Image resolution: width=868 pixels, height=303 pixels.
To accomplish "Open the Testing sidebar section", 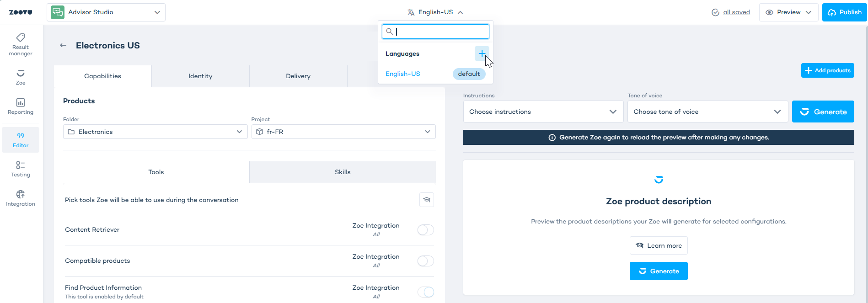I will (x=21, y=169).
